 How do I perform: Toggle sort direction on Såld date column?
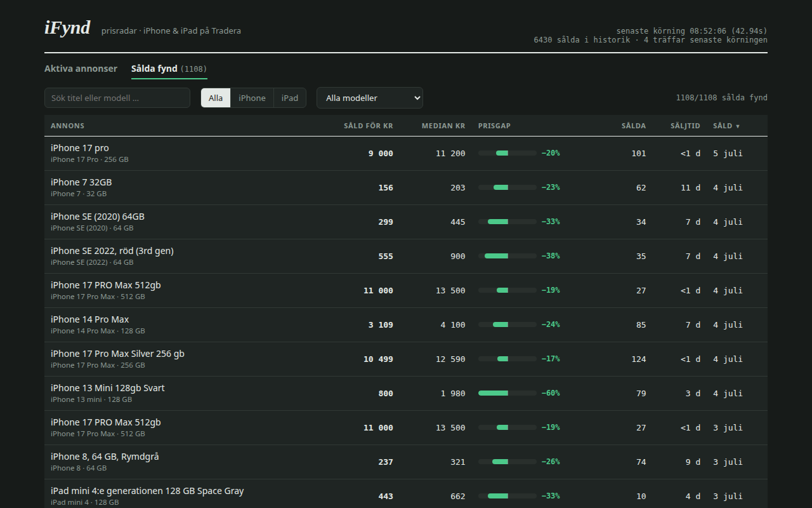726,126
